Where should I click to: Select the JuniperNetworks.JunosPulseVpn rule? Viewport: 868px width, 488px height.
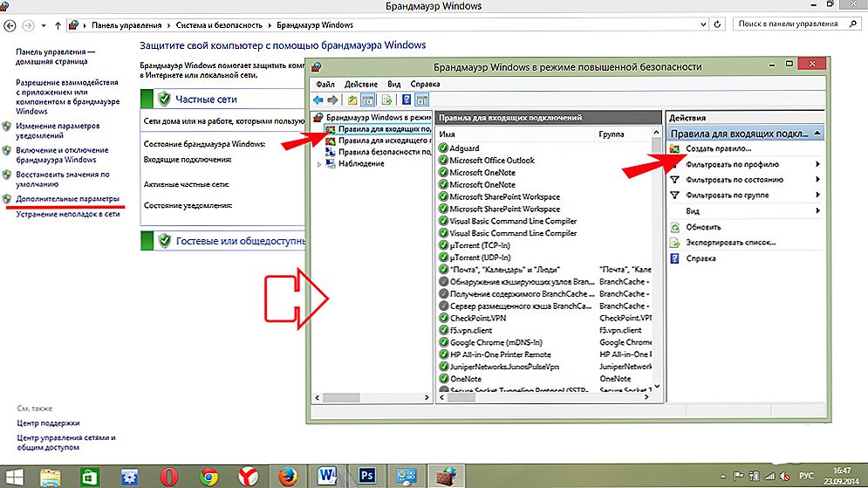504,368
